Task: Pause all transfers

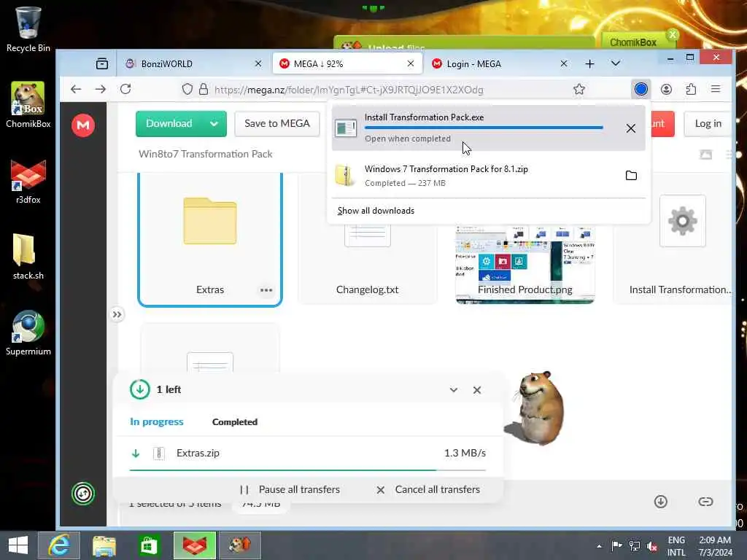Action: tap(290, 489)
